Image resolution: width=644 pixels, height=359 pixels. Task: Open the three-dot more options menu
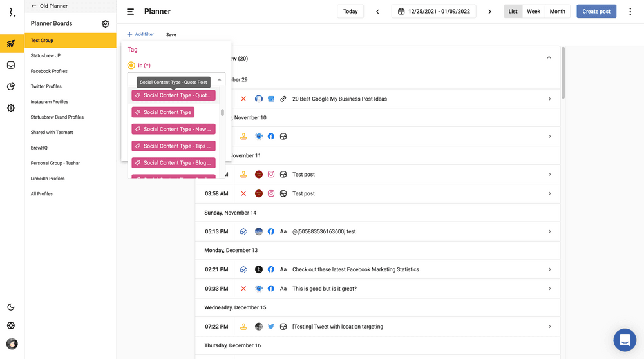pyautogui.click(x=630, y=12)
